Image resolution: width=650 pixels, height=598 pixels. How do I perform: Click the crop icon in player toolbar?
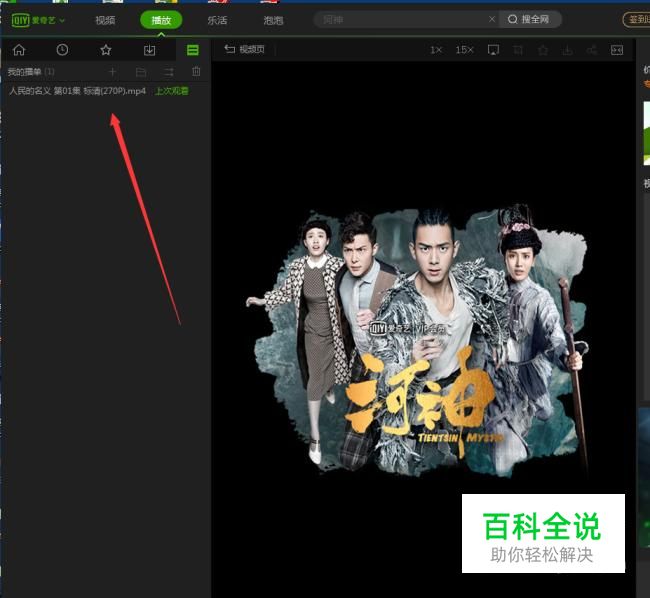pos(518,50)
